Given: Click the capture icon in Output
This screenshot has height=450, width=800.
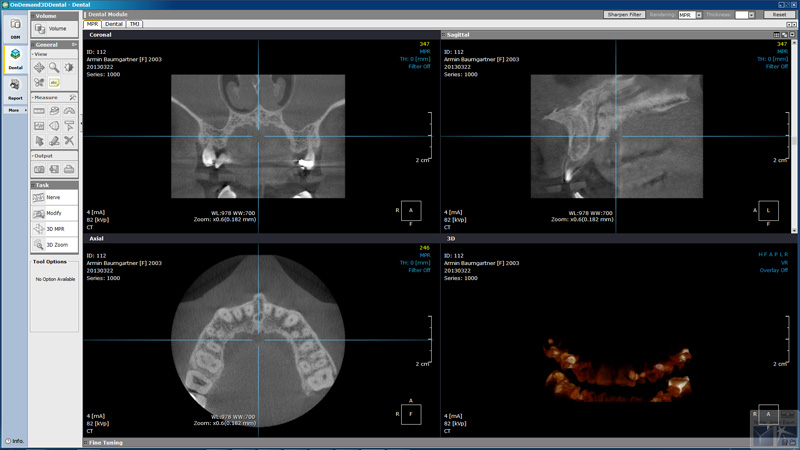Looking at the screenshot, I should pos(39,169).
